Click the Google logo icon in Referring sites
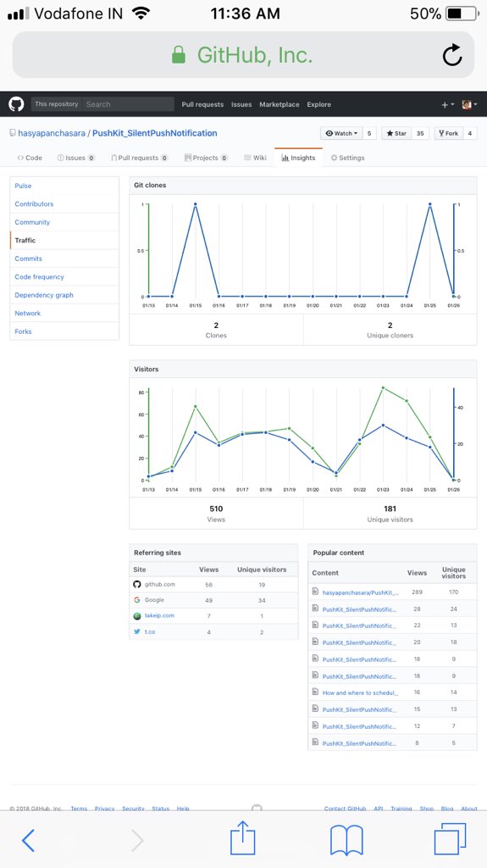Viewport: 487px width, 868px height. click(x=137, y=600)
